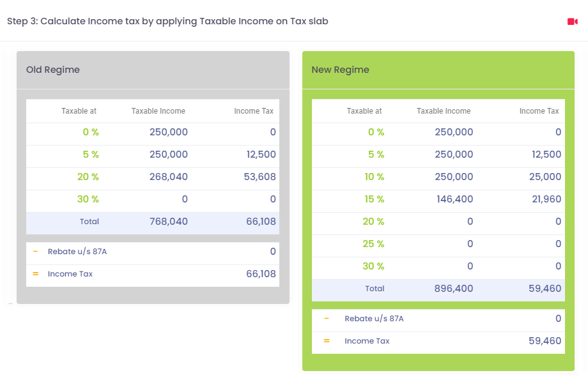Click the Rebate u/s 87A label in New Regime
This screenshot has width=588, height=387.
click(x=374, y=319)
